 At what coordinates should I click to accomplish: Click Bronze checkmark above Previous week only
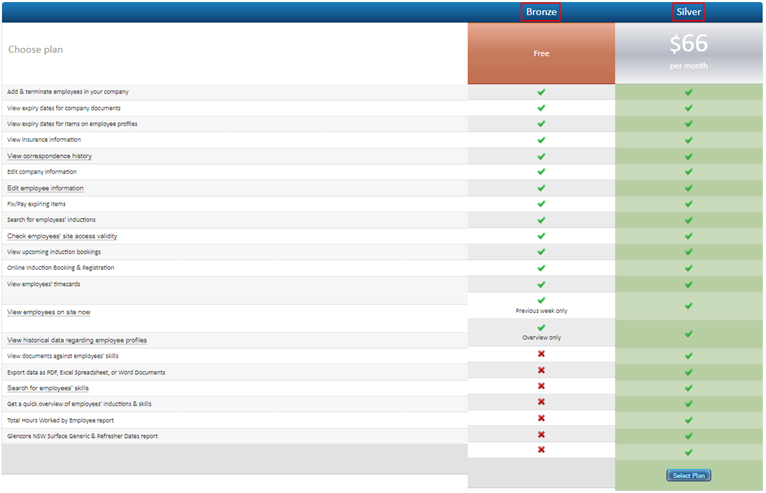click(x=541, y=300)
